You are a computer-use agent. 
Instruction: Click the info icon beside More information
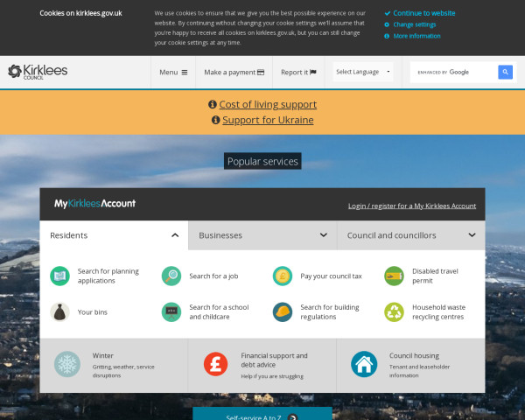(x=387, y=36)
